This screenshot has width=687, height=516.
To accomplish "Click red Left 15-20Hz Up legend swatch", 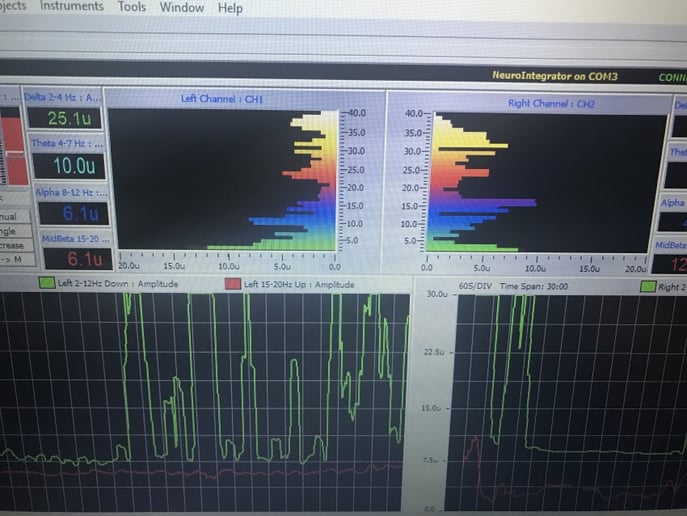I will click(x=233, y=284).
